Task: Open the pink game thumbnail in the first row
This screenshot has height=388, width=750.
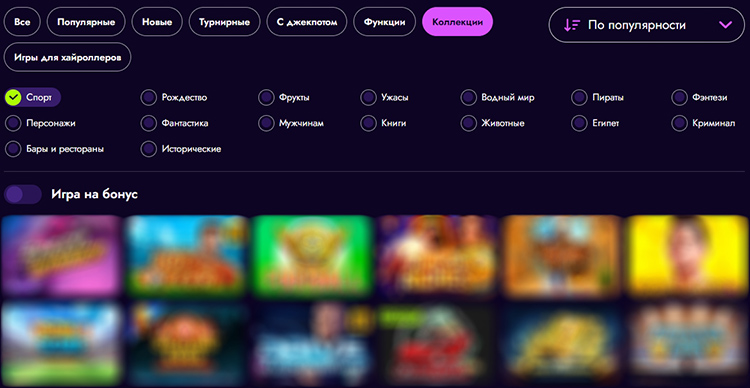Action: click(x=61, y=255)
